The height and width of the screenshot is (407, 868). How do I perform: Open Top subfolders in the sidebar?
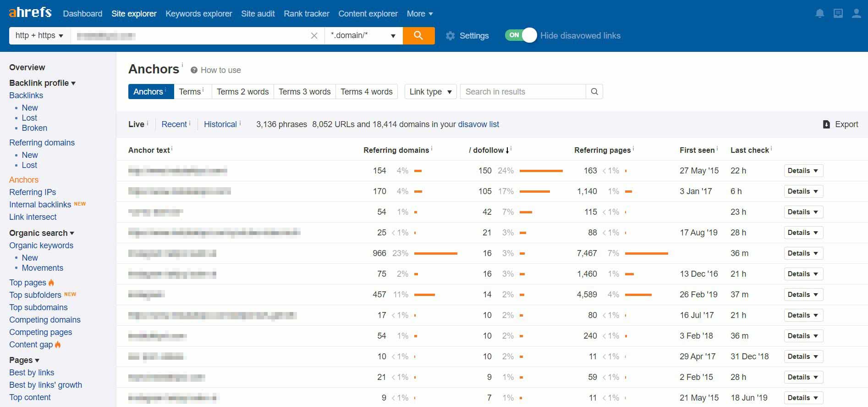click(x=35, y=295)
